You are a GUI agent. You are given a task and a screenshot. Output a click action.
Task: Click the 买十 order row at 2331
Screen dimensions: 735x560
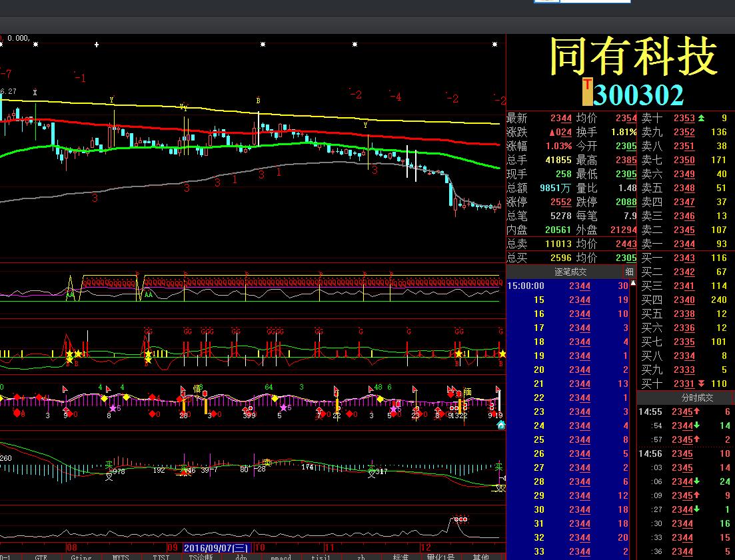685,384
